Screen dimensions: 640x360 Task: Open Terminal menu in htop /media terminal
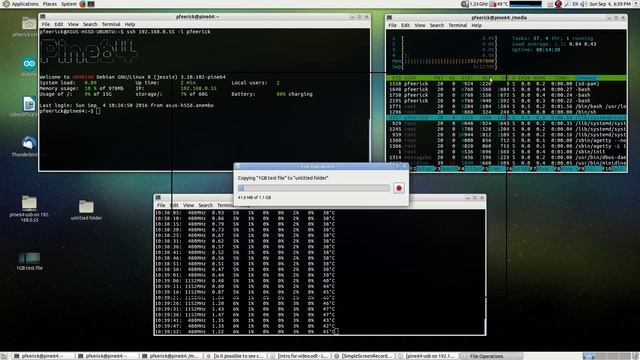[458, 25]
